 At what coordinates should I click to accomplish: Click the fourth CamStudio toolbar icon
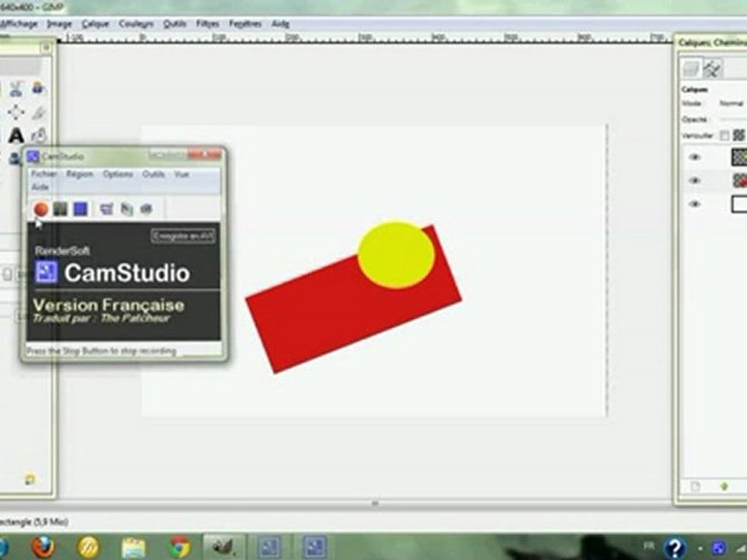[x=107, y=209]
